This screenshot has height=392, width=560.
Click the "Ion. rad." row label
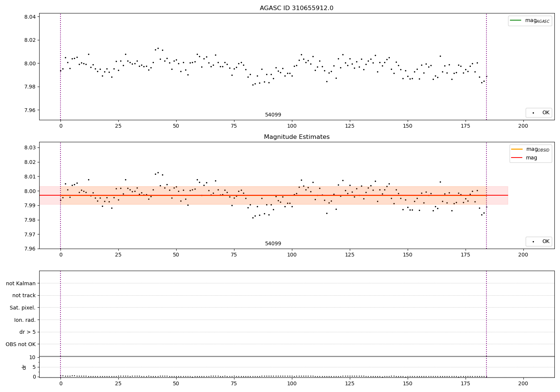pos(25,320)
